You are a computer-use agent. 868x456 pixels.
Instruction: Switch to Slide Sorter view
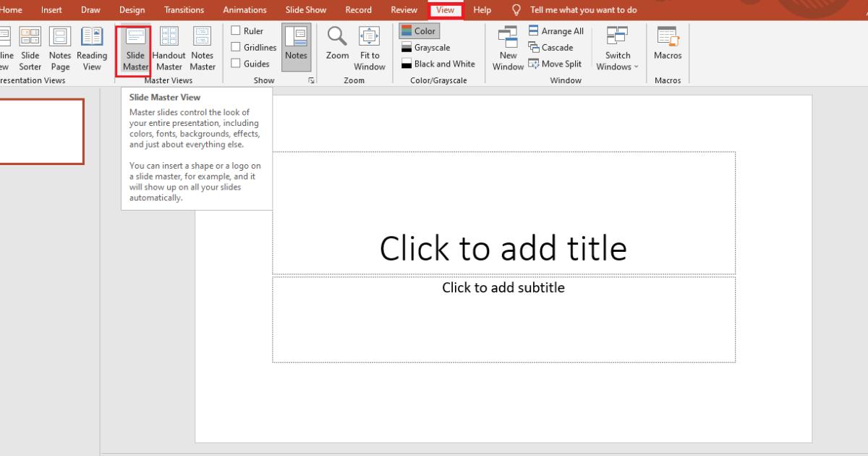click(30, 48)
